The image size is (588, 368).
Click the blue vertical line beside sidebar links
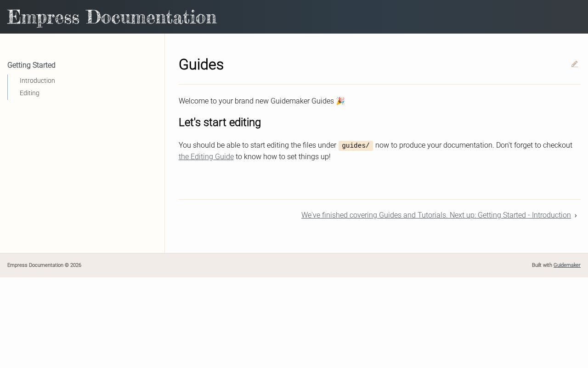pyautogui.click(x=8, y=87)
